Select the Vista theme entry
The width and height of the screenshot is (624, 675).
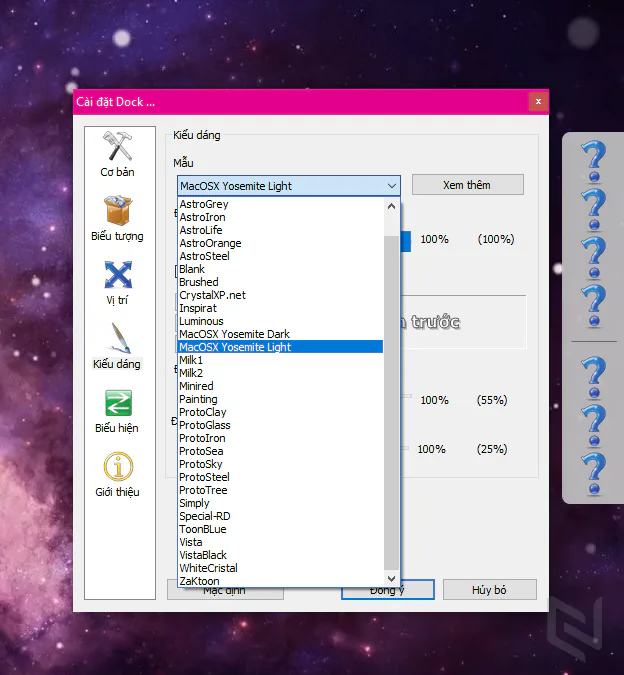click(x=280, y=542)
